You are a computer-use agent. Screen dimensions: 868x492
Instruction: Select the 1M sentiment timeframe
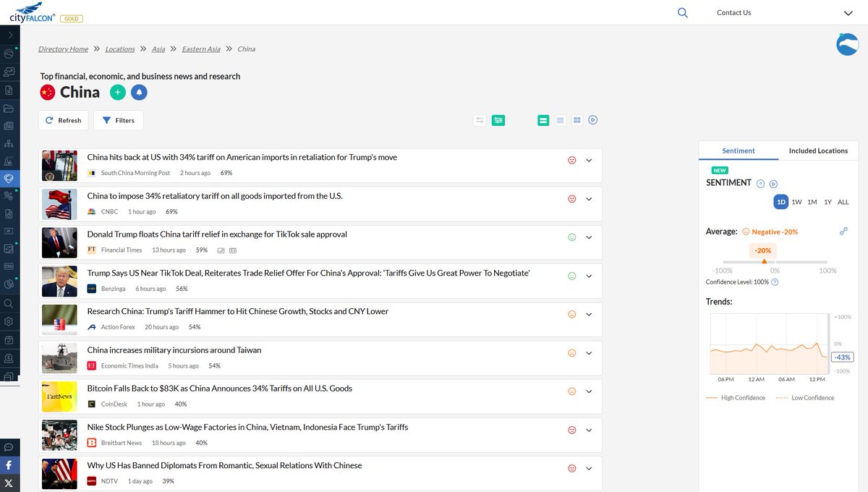[x=812, y=202]
